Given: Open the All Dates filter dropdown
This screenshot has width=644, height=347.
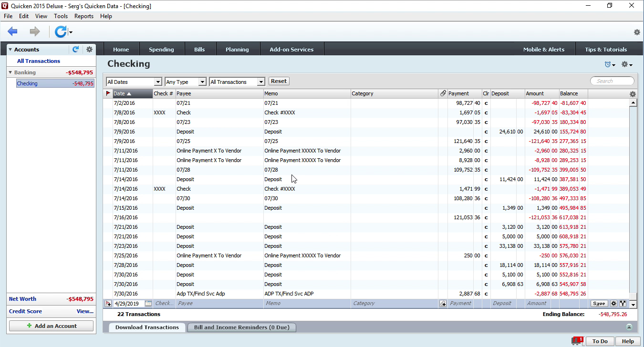Looking at the screenshot, I should [x=134, y=82].
